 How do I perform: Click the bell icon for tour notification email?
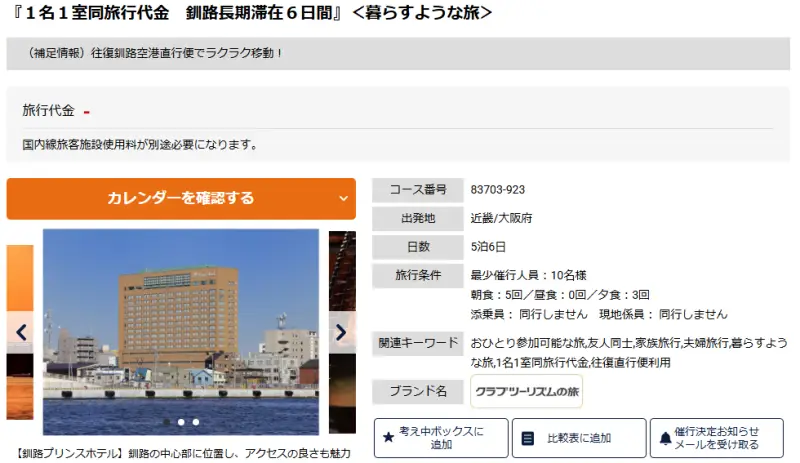665,438
